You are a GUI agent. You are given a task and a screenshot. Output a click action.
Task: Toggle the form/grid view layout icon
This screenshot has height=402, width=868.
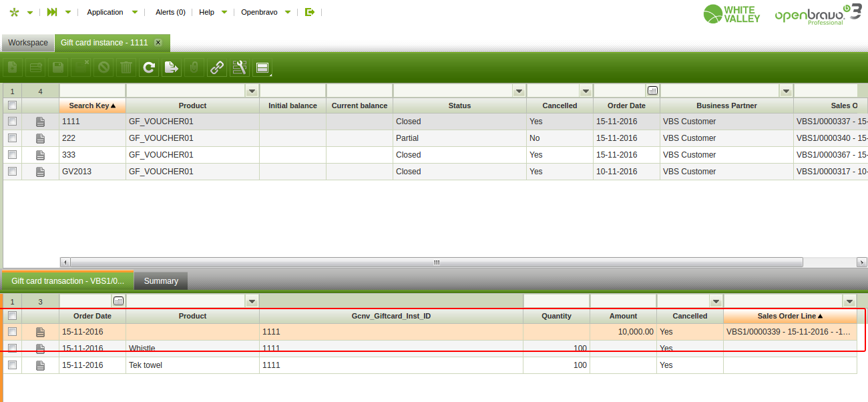coord(262,67)
